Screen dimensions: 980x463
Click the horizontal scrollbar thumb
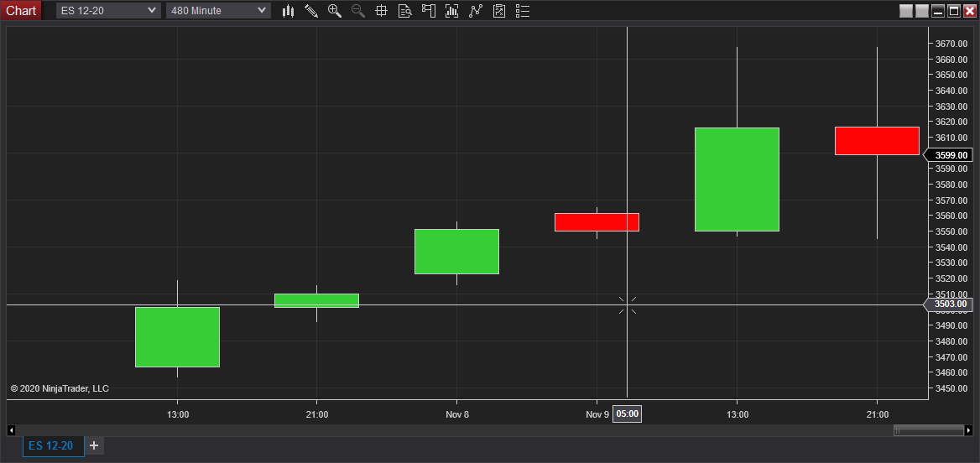coord(929,430)
